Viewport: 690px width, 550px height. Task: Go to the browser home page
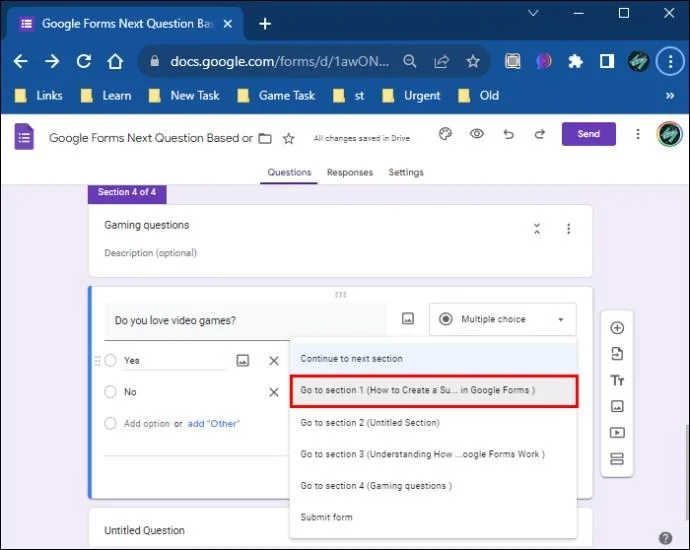115,61
